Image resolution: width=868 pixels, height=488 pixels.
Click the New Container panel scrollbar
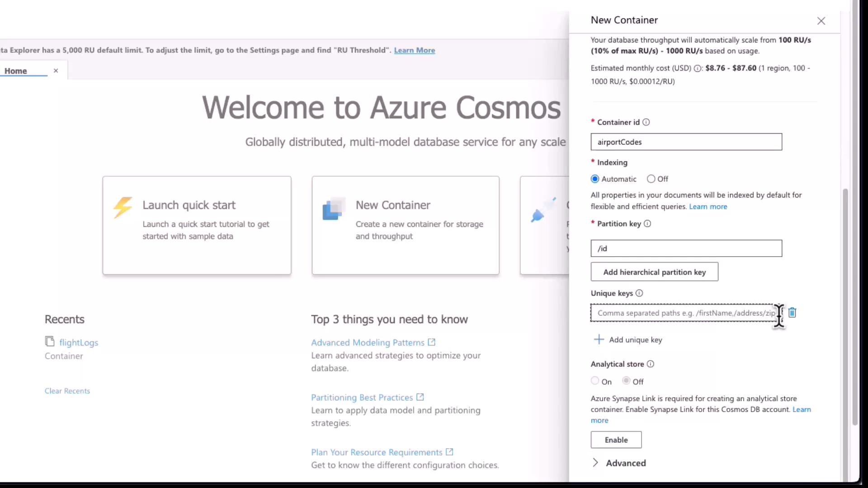coord(845,334)
